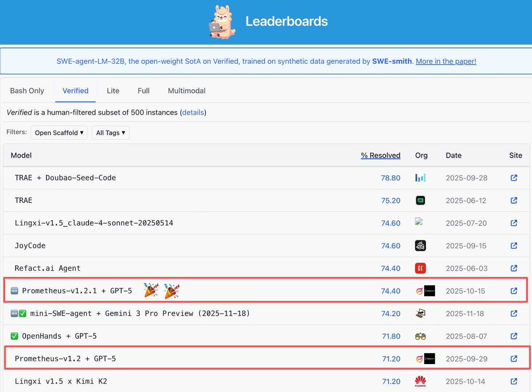Open the 'details' link about Verified subset
532x392 pixels.
pyautogui.click(x=193, y=113)
